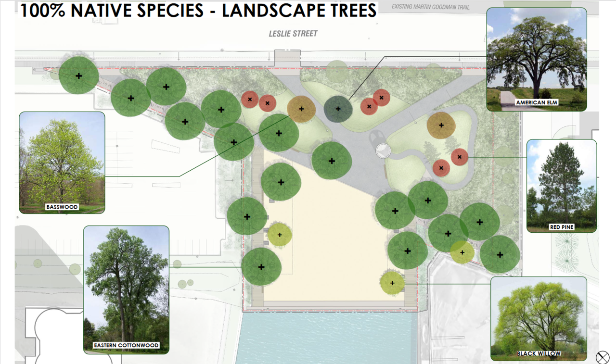
Task: Click the orange basswood marker right of plaza
Action: [x=441, y=126]
